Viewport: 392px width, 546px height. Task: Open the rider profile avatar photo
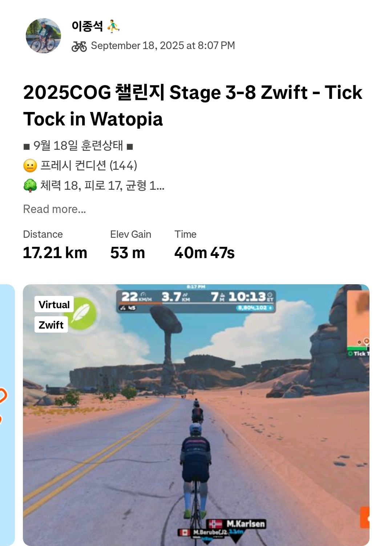tap(44, 36)
